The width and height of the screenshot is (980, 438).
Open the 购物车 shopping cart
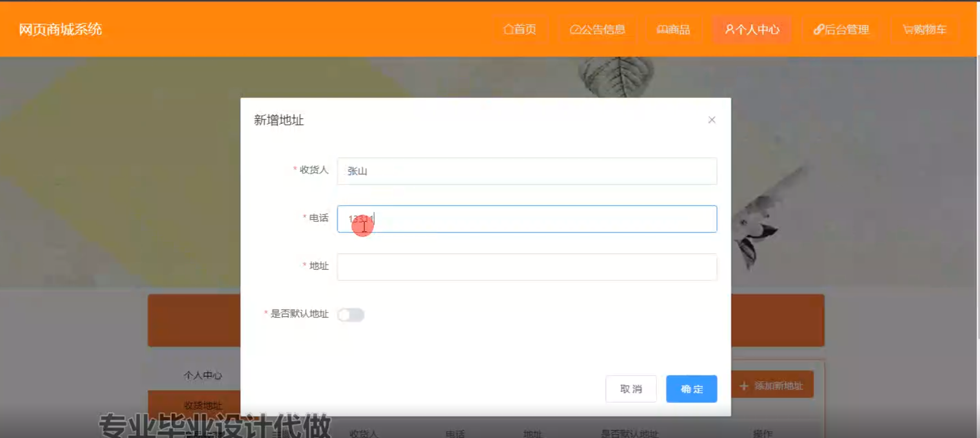pos(925,29)
